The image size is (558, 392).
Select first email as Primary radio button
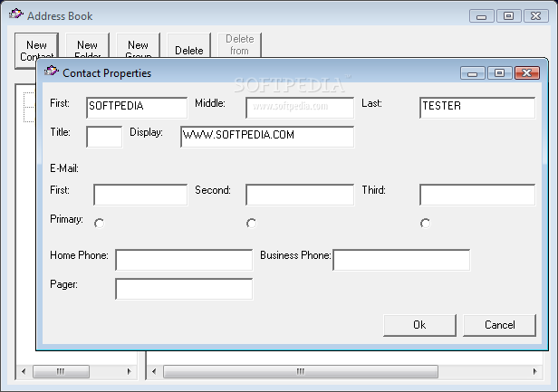tap(100, 223)
